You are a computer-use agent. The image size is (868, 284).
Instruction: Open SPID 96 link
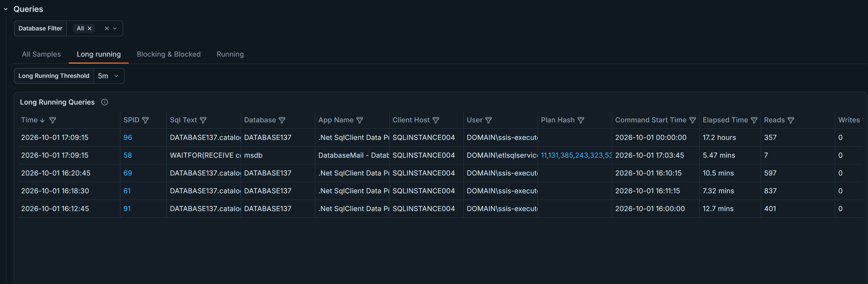coord(128,138)
